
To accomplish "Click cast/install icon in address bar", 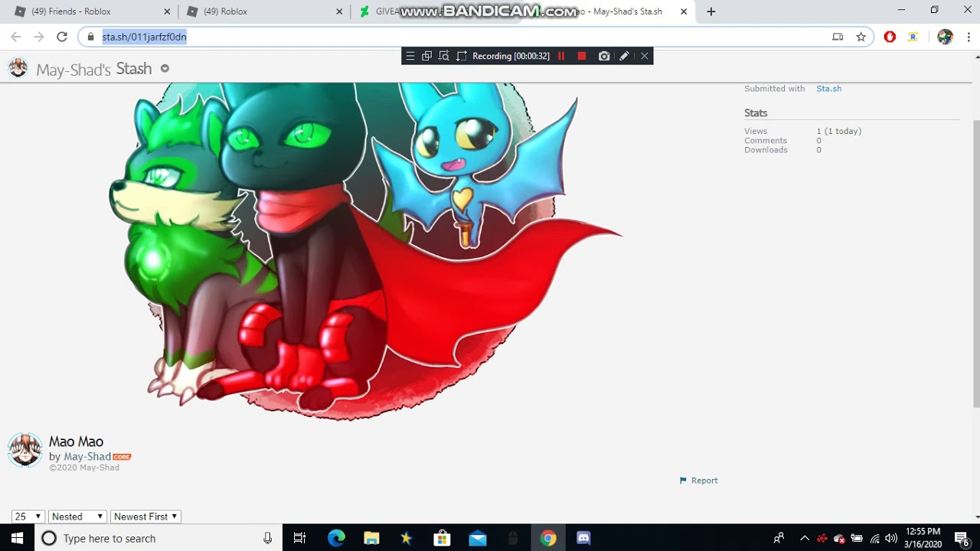I will click(x=838, y=37).
